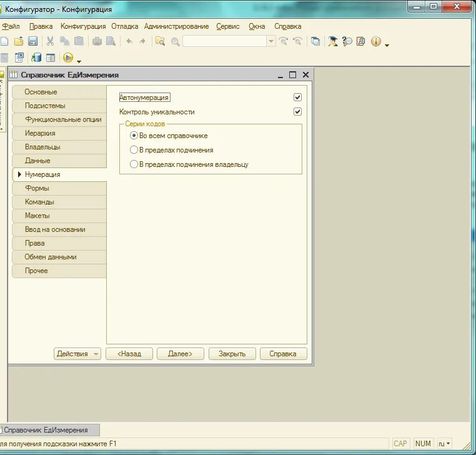Image resolution: width=476 pixels, height=455 pixels.
Task: Open the ru language indicator dropdown
Action: click(x=444, y=444)
